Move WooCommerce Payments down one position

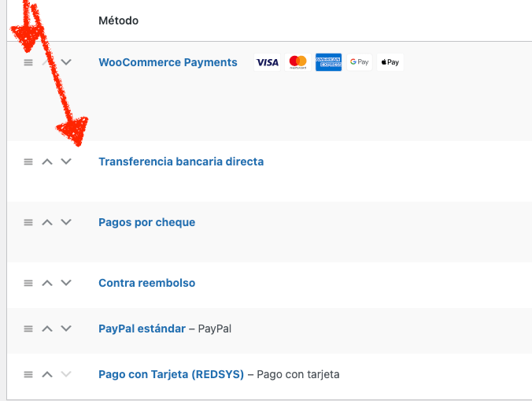click(x=66, y=62)
